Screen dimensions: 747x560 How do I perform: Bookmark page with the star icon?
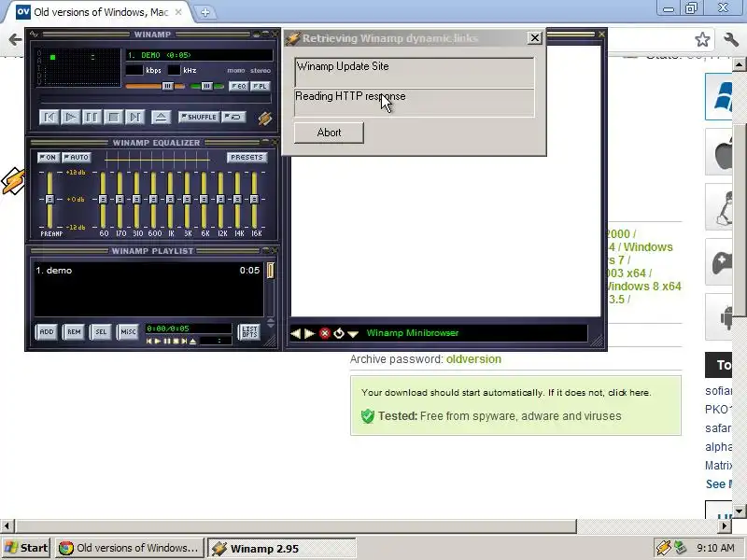[x=702, y=40]
